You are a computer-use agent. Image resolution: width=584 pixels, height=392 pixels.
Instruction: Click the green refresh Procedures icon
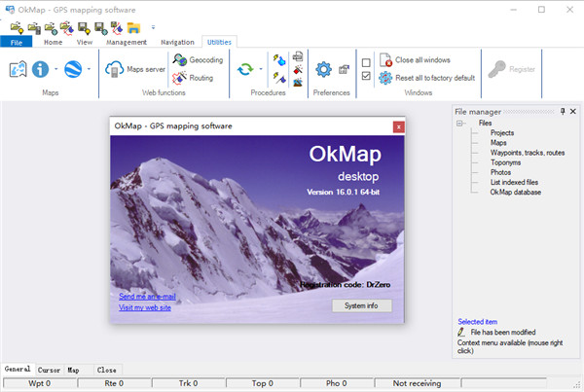tap(245, 69)
